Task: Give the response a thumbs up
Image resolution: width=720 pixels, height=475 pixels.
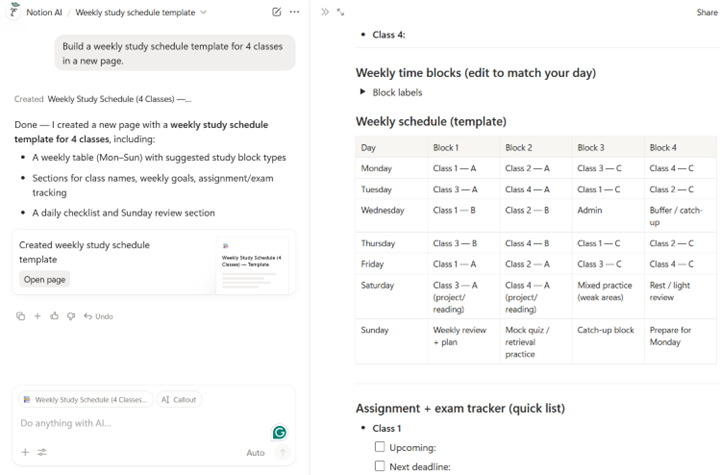Action: (x=54, y=316)
